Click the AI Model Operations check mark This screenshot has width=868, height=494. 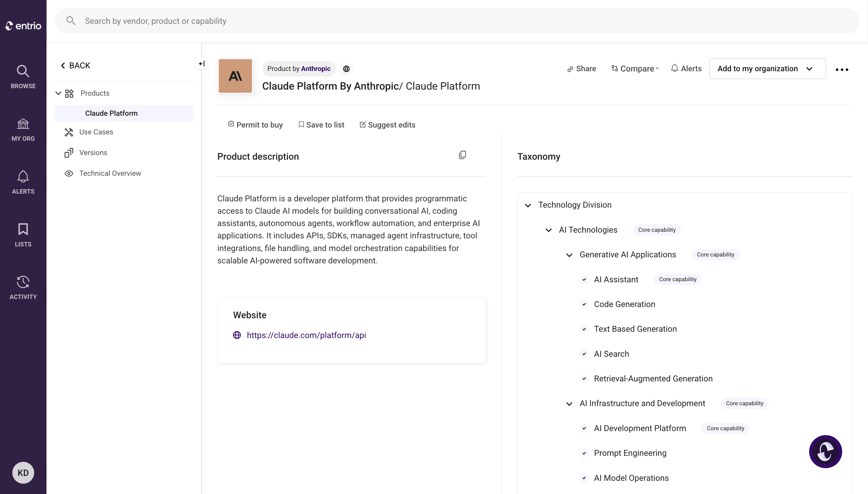click(x=584, y=478)
